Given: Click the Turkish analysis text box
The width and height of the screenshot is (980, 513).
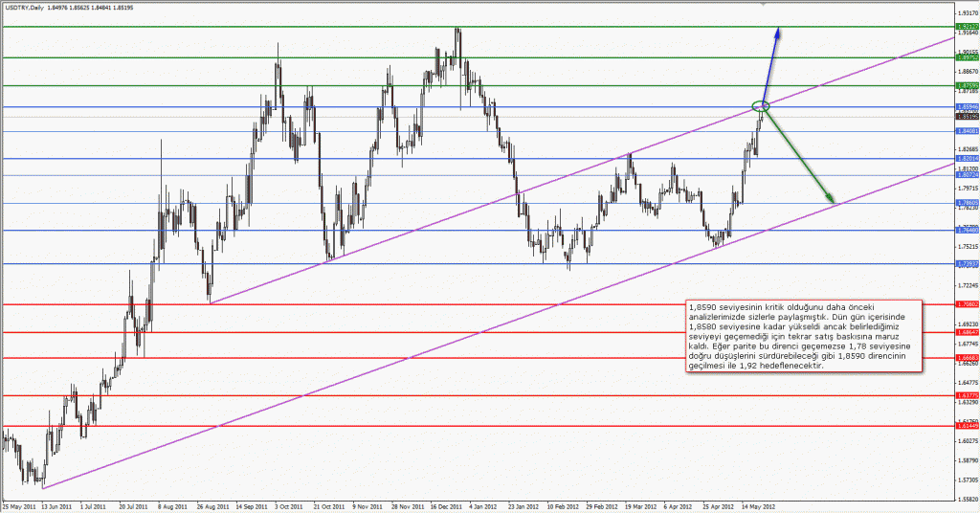Looking at the screenshot, I should click(804, 336).
